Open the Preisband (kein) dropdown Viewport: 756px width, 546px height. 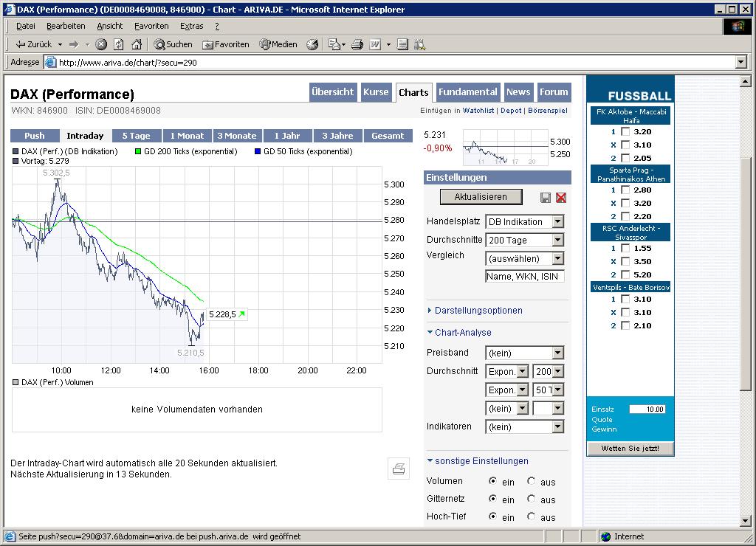point(525,353)
